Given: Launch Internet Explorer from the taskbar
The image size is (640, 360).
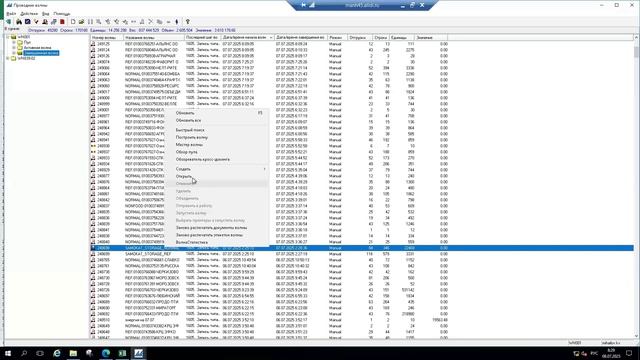Looking at the screenshot, I should 57,353.
